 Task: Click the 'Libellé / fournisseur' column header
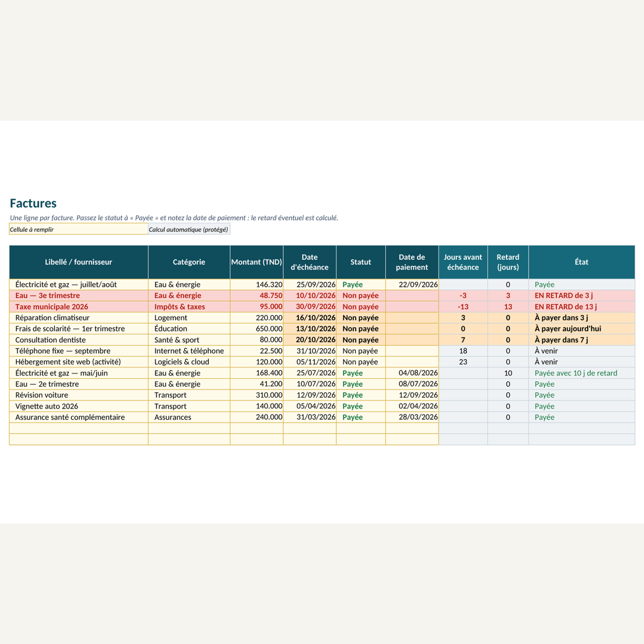(x=79, y=262)
